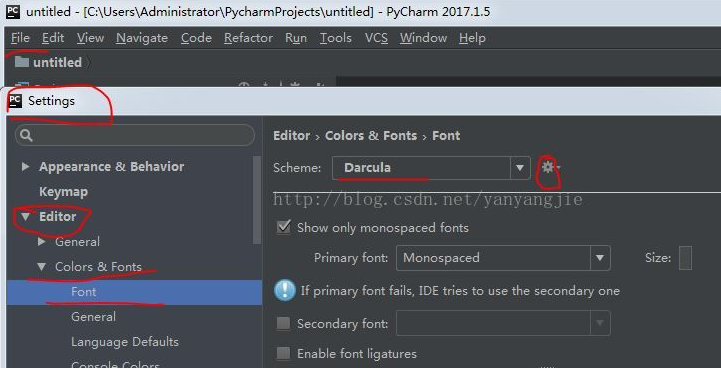
Task: Select General under Colors & Fonts
Action: [x=93, y=317]
